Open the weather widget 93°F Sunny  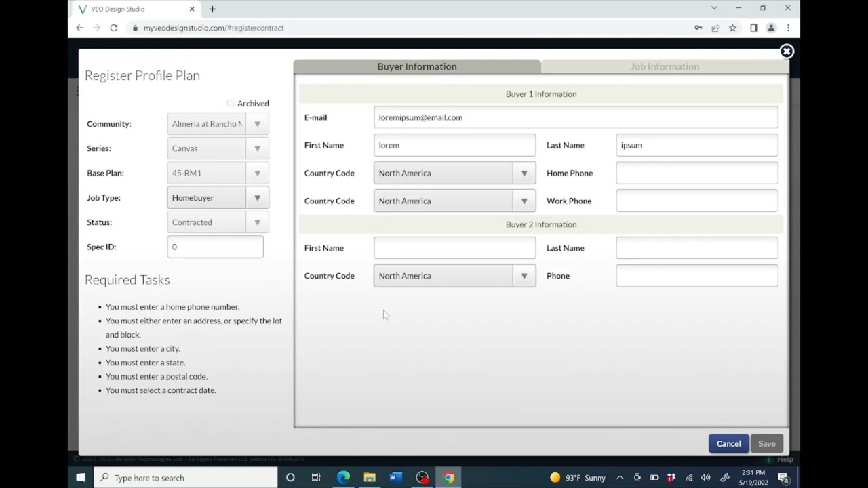coord(578,477)
